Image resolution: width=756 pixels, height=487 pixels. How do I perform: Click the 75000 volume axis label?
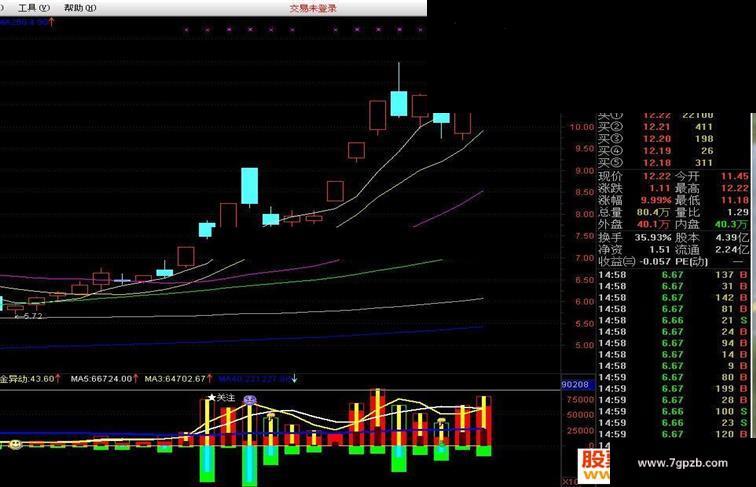tap(580, 400)
